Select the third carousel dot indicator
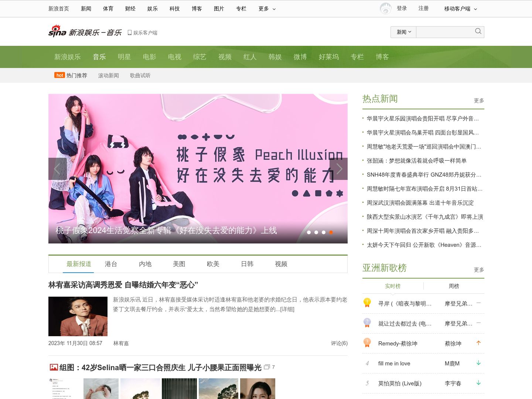Screen dimensions: 532x399 coord(324,232)
